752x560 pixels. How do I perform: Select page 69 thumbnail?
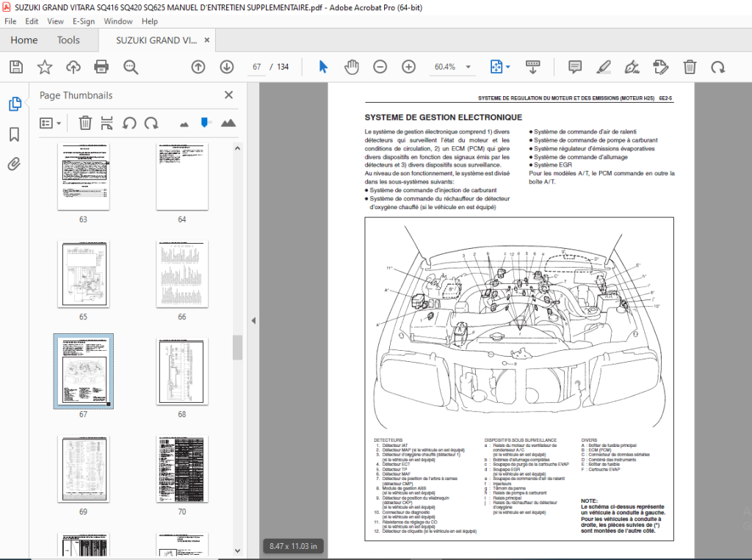click(84, 468)
